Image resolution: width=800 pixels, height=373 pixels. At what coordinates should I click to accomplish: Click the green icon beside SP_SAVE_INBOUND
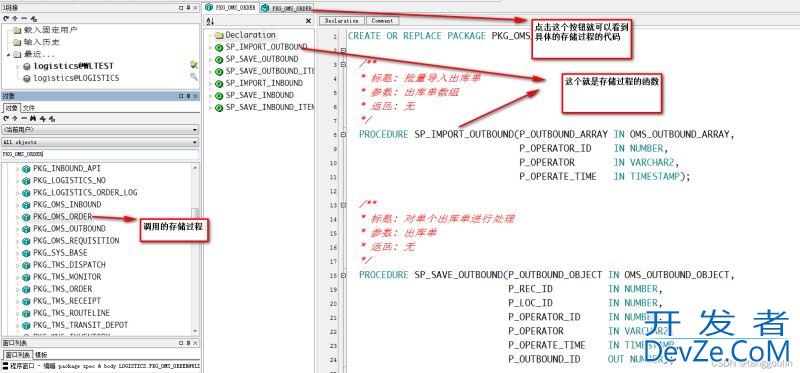[219, 95]
